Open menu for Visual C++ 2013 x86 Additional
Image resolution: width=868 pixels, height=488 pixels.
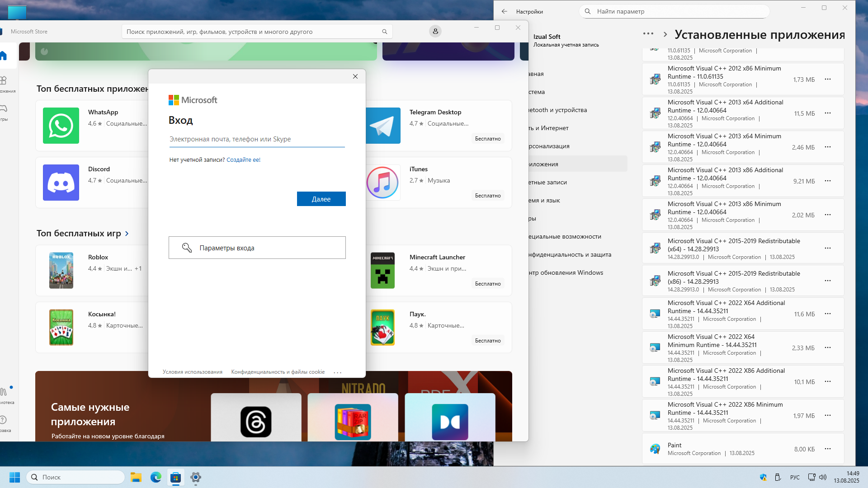click(x=827, y=181)
